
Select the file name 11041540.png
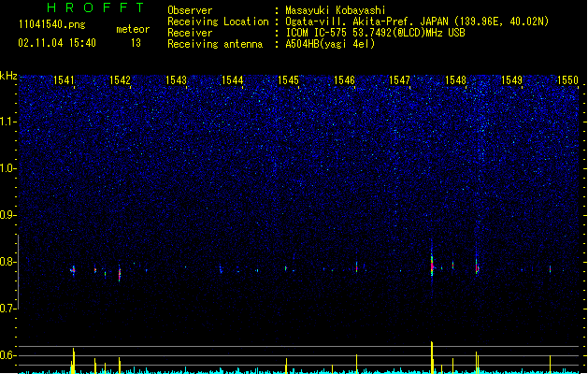click(x=52, y=24)
